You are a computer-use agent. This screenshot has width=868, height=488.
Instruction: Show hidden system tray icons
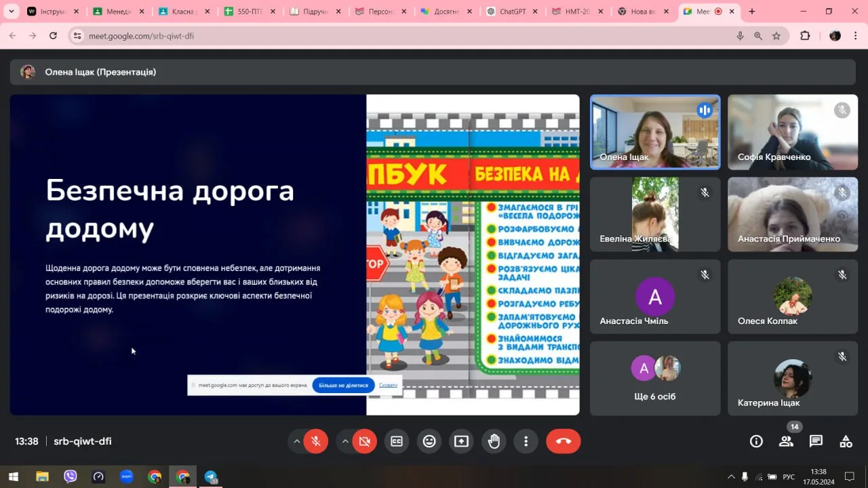[x=731, y=476]
